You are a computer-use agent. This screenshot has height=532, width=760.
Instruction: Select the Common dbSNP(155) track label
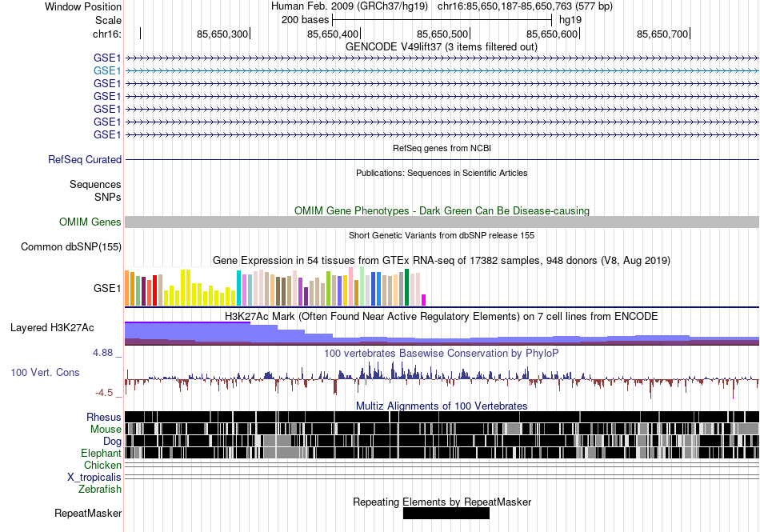pyautogui.click(x=71, y=246)
